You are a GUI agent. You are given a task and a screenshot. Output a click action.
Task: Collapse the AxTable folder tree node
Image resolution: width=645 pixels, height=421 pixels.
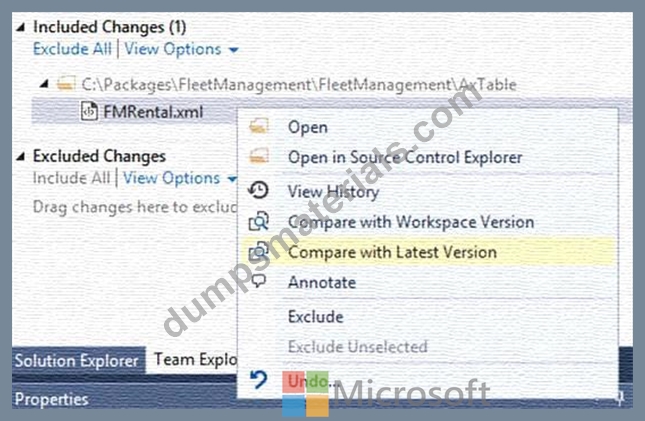tap(44, 84)
